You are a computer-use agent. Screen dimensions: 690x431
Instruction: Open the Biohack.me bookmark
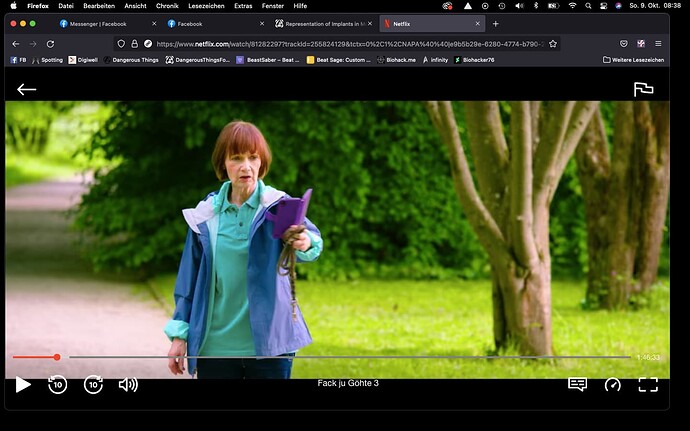coord(396,60)
